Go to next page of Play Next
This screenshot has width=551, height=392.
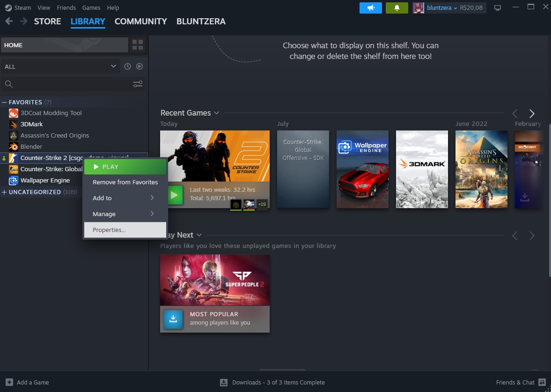[x=532, y=236]
